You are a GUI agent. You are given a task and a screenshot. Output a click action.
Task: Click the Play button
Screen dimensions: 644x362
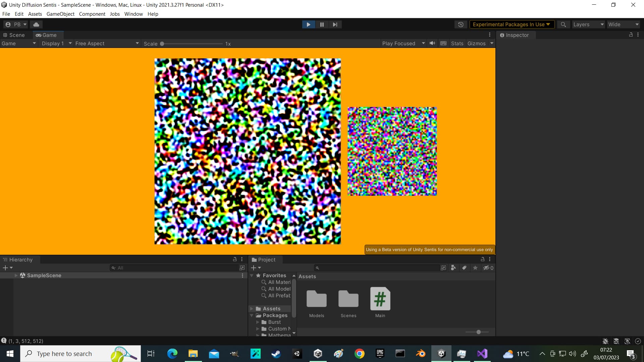pyautogui.click(x=308, y=24)
